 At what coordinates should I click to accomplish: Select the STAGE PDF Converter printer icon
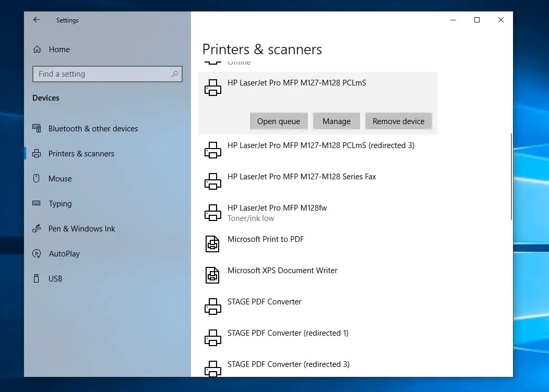click(x=213, y=307)
